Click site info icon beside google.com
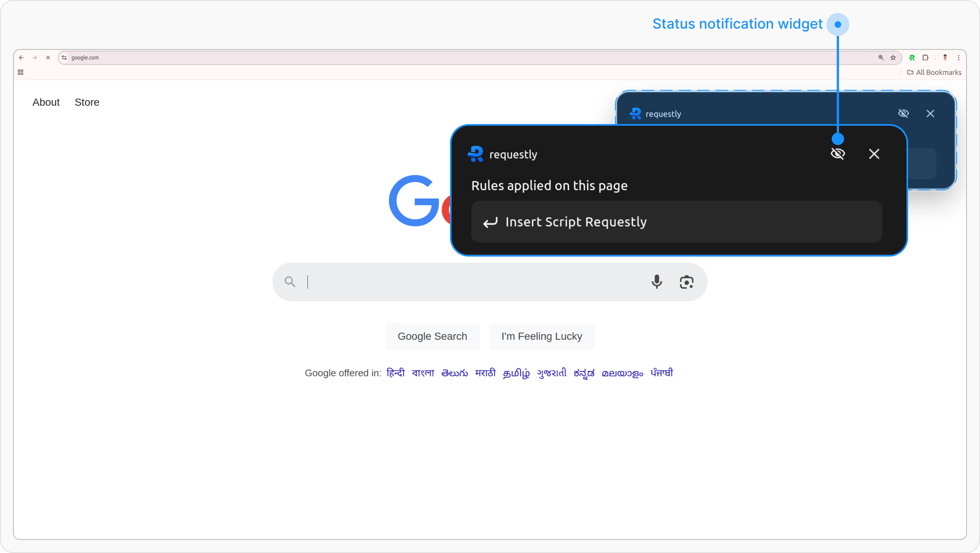Image resolution: width=980 pixels, height=553 pixels. coord(64,58)
